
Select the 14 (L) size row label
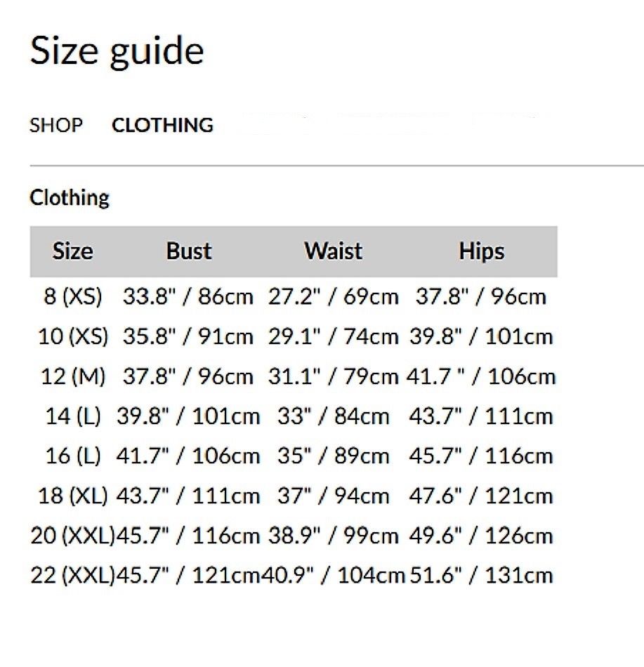(x=72, y=417)
